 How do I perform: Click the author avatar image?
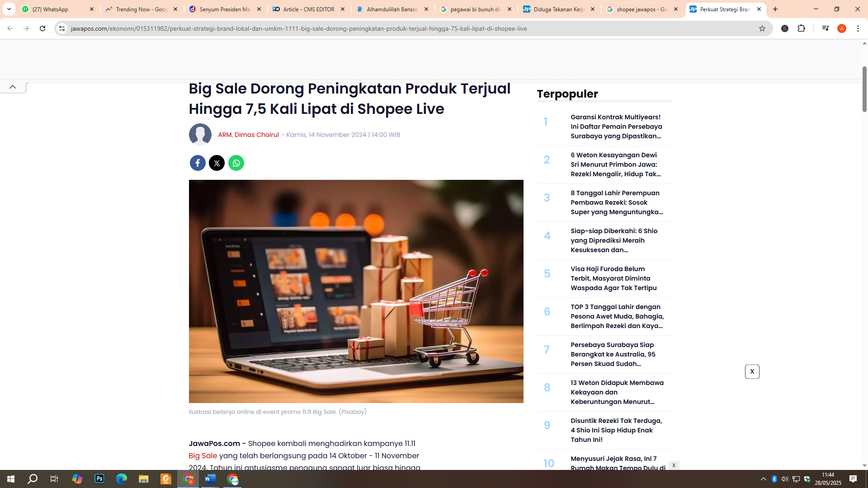click(200, 135)
